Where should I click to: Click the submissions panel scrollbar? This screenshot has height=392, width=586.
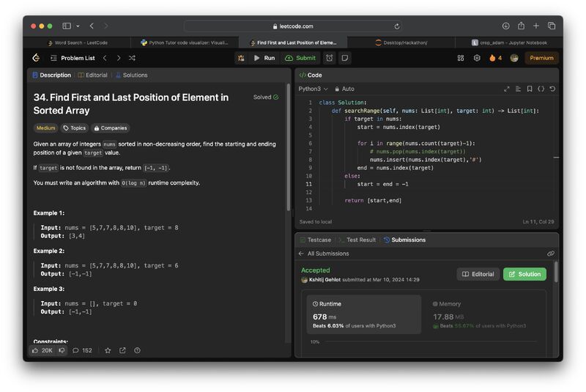coord(556,272)
